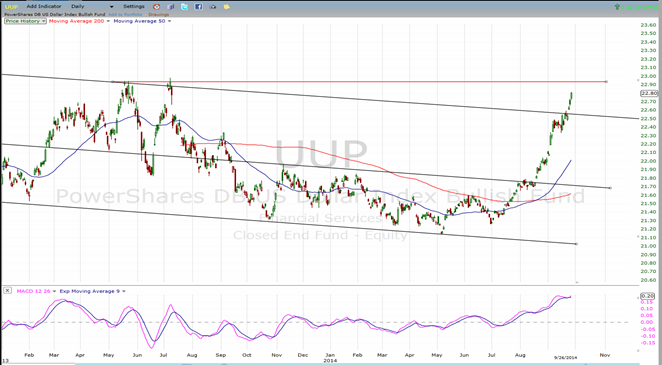Screen dimensions: 662x365
Task: Click the UUP ticker symbol field
Action: point(11,7)
